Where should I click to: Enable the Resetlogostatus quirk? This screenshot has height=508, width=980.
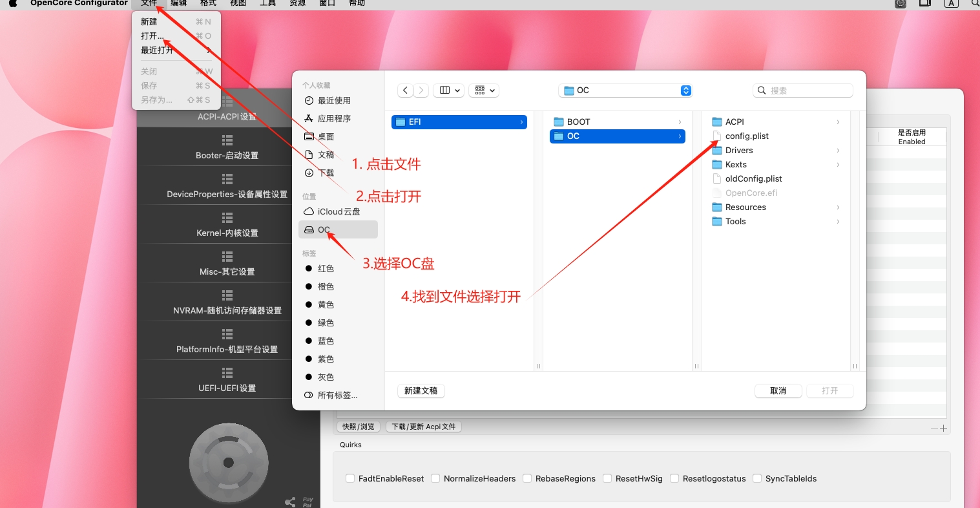(674, 478)
